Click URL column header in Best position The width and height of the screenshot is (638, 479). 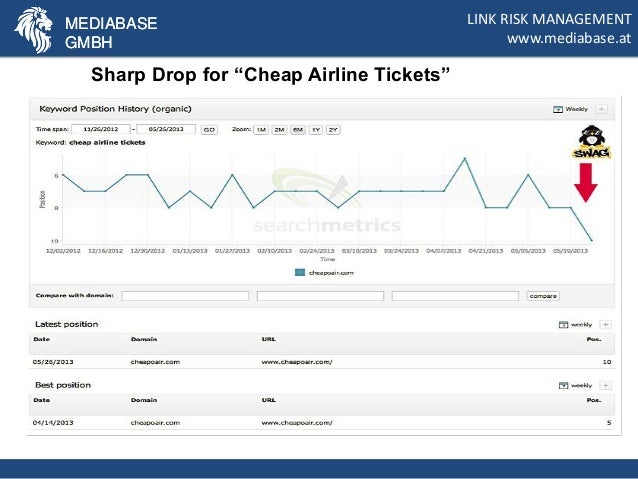pyautogui.click(x=269, y=400)
